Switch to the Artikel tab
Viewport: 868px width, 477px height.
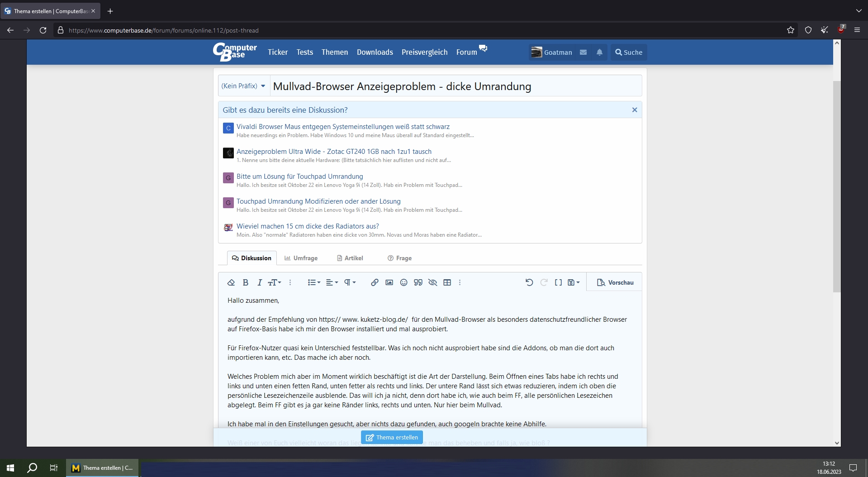pyautogui.click(x=350, y=258)
